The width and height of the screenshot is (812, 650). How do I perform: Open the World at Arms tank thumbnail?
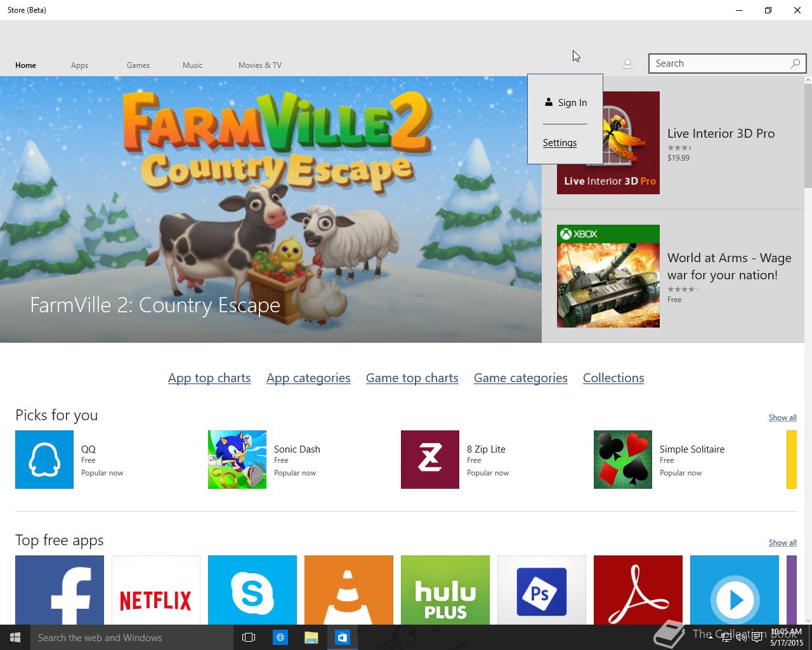point(608,276)
